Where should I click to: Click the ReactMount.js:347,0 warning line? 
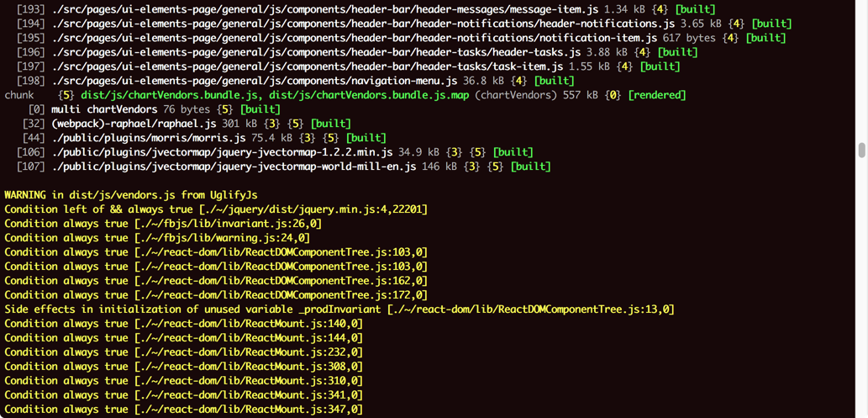point(183,409)
